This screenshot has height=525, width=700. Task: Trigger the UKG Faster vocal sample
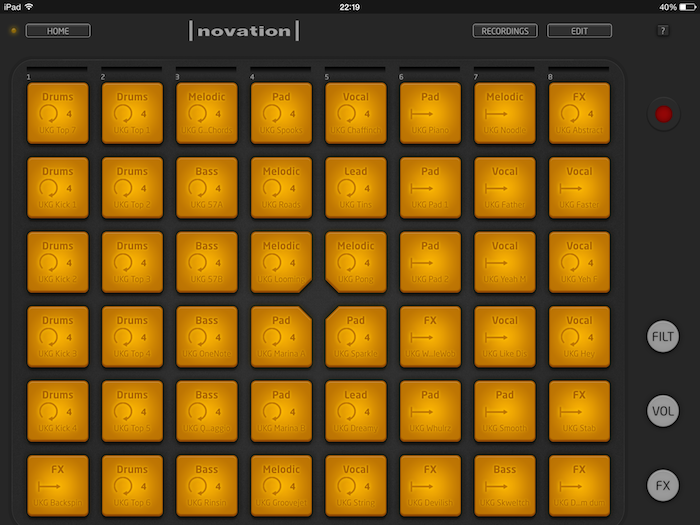[x=579, y=188]
